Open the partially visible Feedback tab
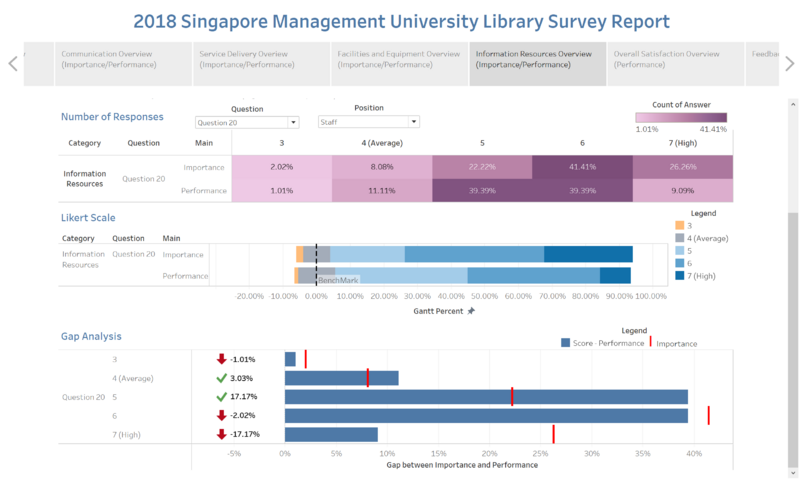Screen dimensions: 800x481 coord(762,64)
